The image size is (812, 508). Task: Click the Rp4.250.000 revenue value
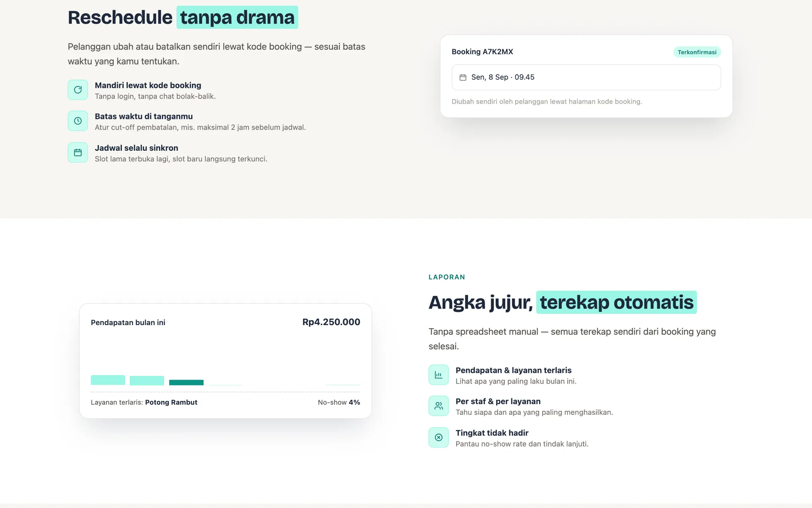point(331,322)
